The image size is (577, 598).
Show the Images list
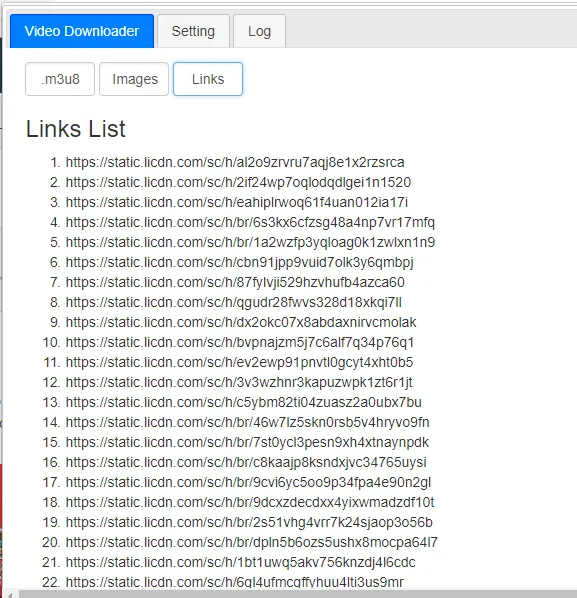pos(134,79)
